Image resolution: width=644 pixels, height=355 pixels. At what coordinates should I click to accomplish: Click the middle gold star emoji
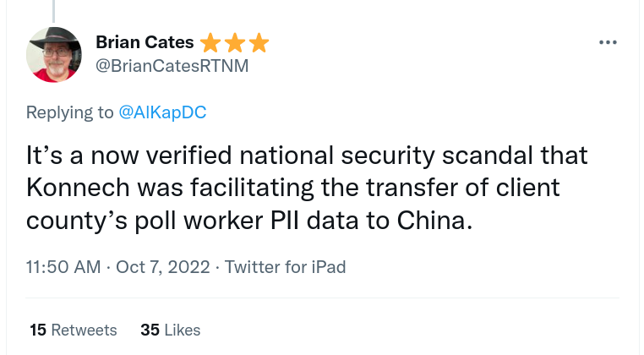235,43
